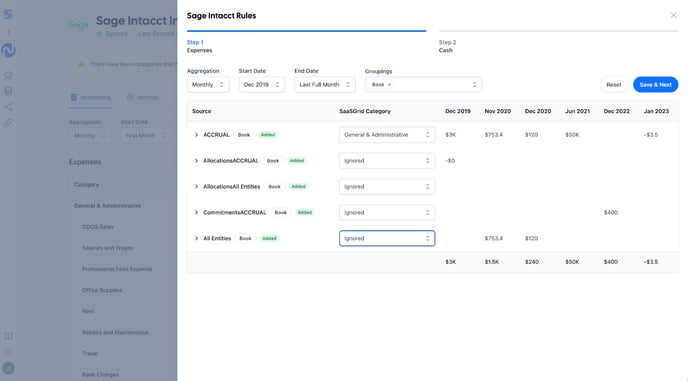Click the Book badge on All Entities row
688x381 pixels.
point(245,238)
